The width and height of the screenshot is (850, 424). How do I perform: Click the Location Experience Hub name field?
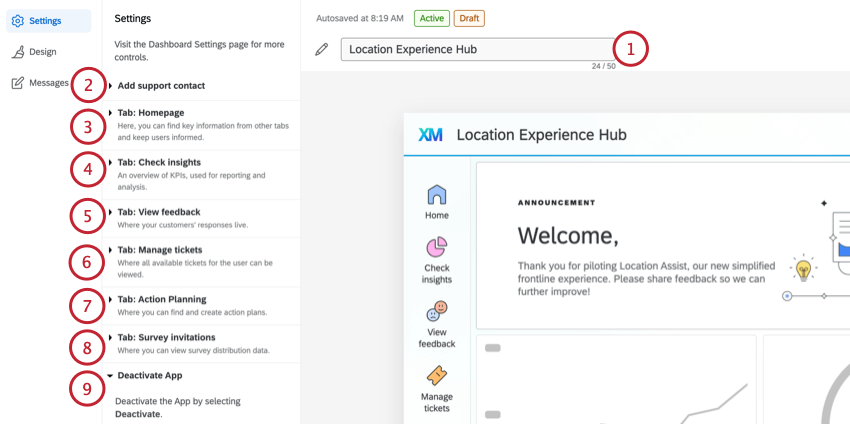pos(478,49)
